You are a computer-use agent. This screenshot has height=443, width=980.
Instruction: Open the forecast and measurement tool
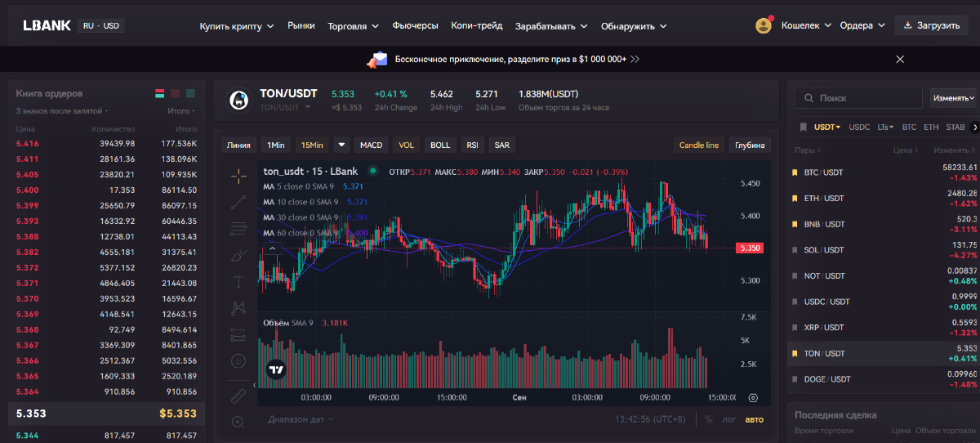[238, 333]
